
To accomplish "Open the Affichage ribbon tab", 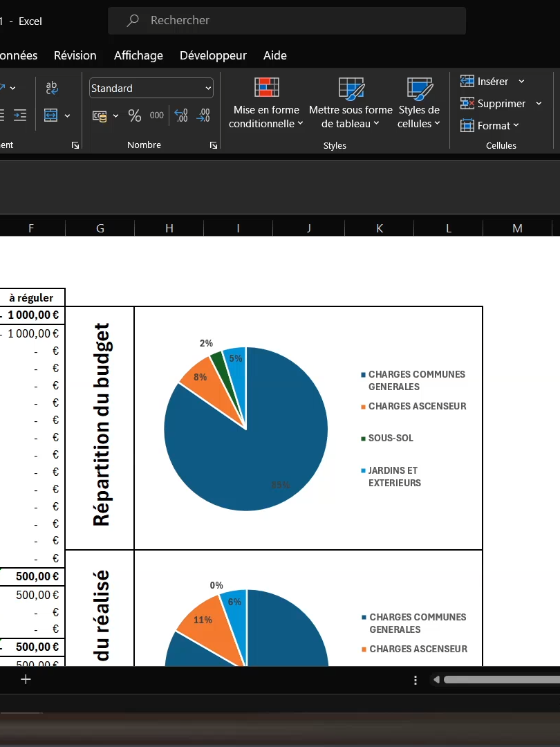I will (138, 55).
